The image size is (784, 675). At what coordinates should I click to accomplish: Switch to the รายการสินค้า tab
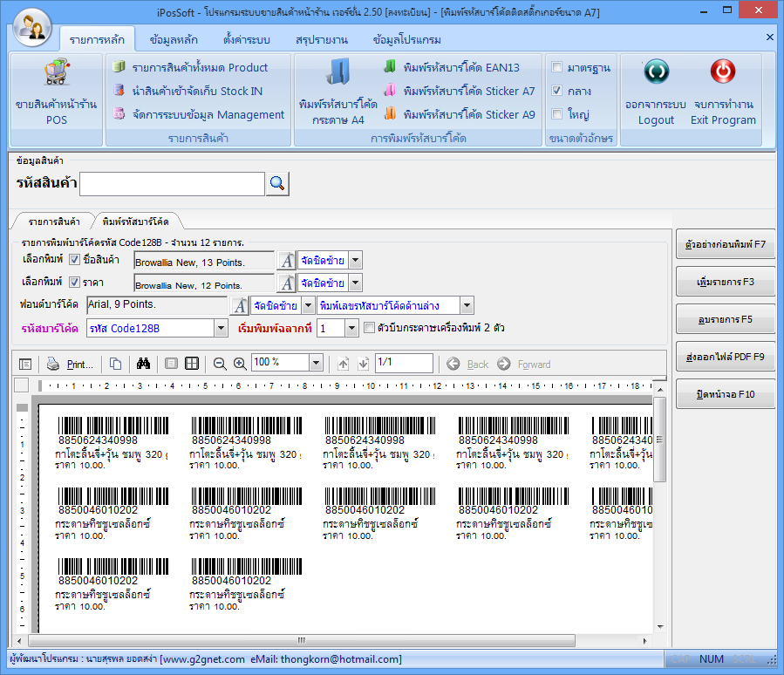54,222
